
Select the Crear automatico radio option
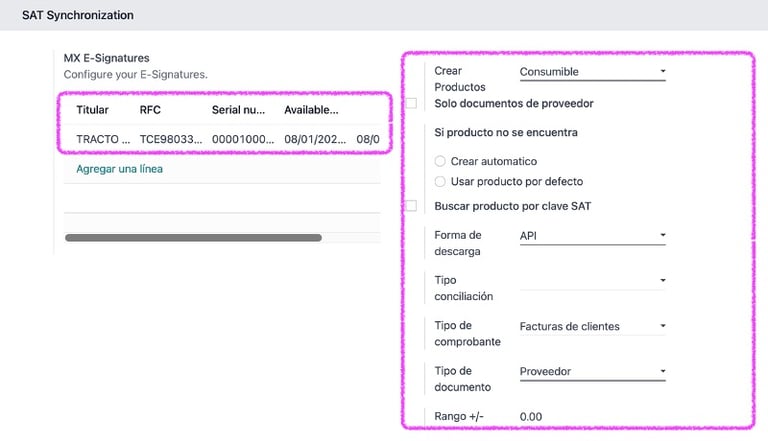(440, 161)
